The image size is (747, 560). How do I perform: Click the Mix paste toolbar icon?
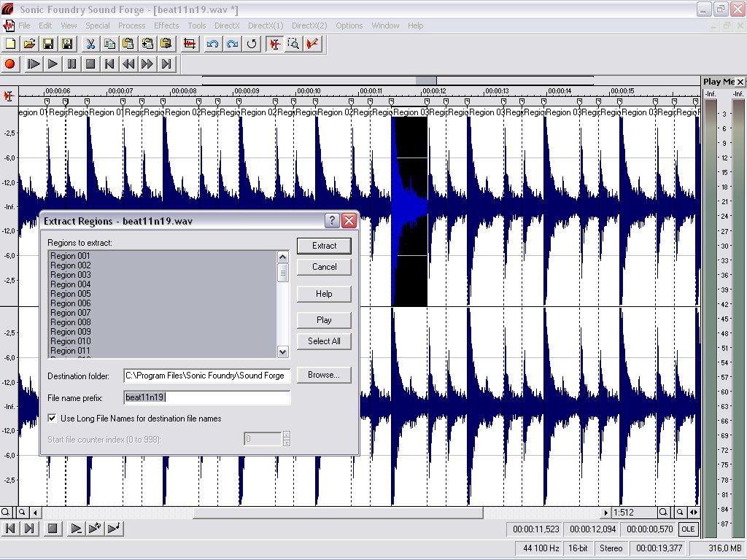147,44
